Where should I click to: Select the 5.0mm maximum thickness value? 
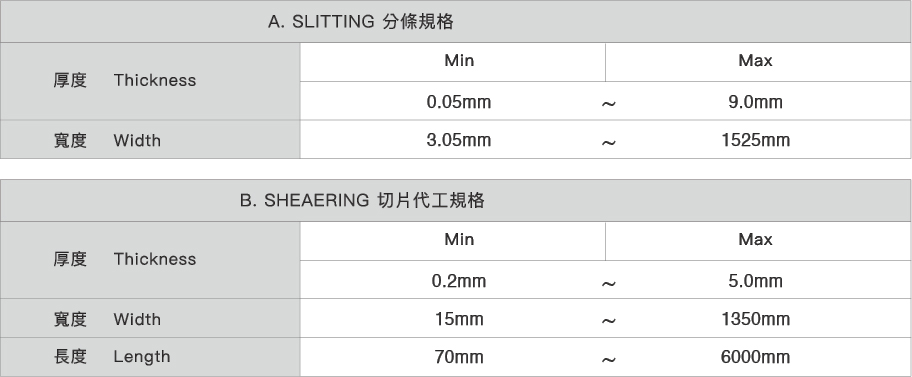tap(755, 282)
